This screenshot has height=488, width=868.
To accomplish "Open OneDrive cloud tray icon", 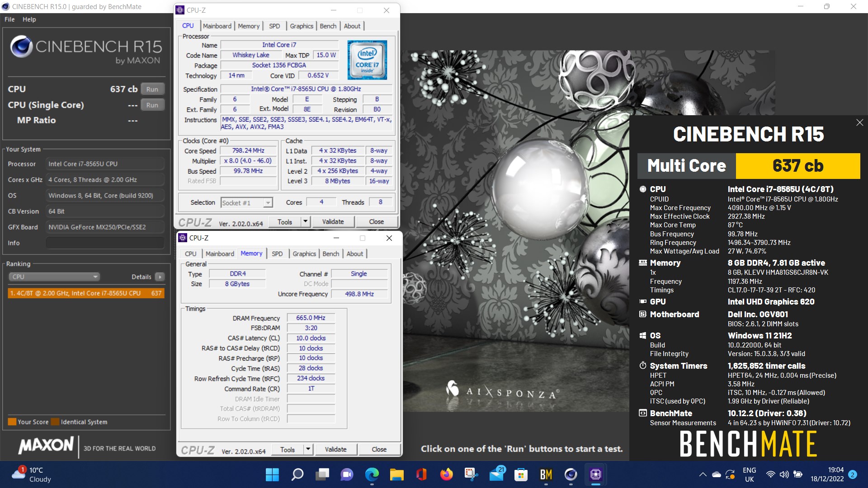I will tap(717, 474).
